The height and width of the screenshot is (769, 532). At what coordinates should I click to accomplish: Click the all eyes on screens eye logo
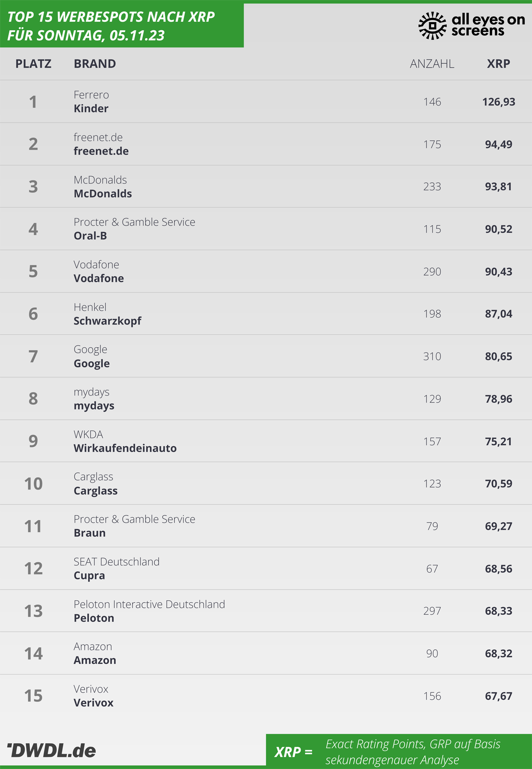(x=432, y=26)
